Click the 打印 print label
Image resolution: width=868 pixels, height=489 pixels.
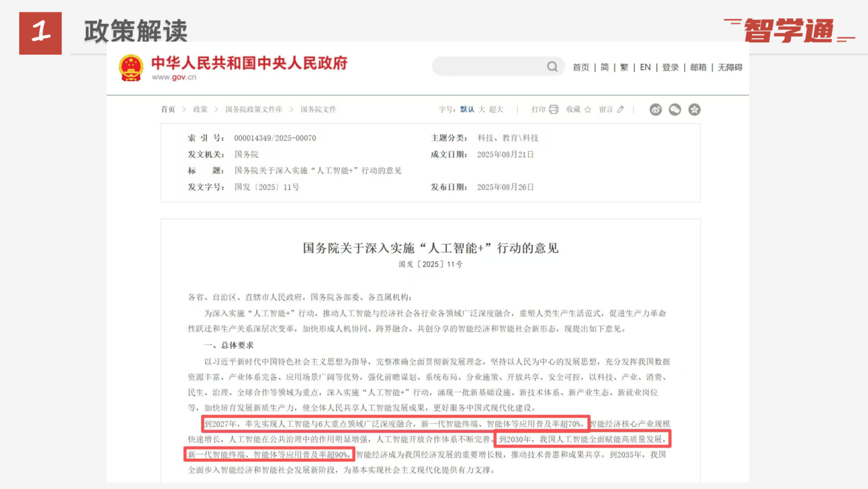tap(538, 110)
